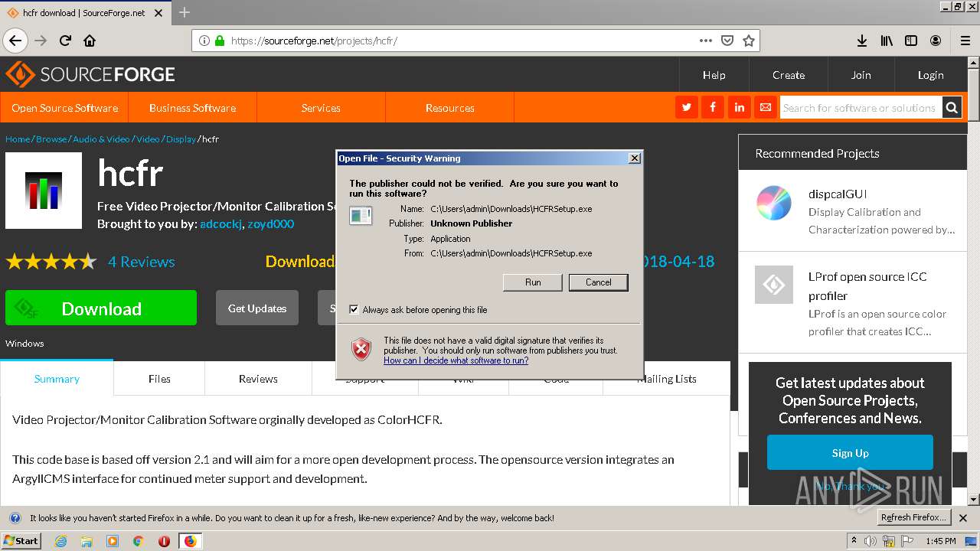Click Run in the security warning dialog
The image size is (980, 551).
533,282
